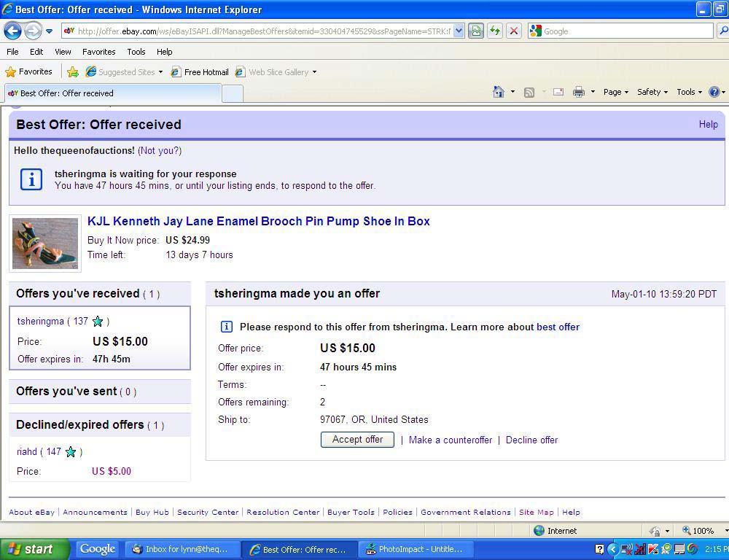729x560 pixels.
Task: Expand the dropdown arrow next to the Print icon
Action: (593, 92)
